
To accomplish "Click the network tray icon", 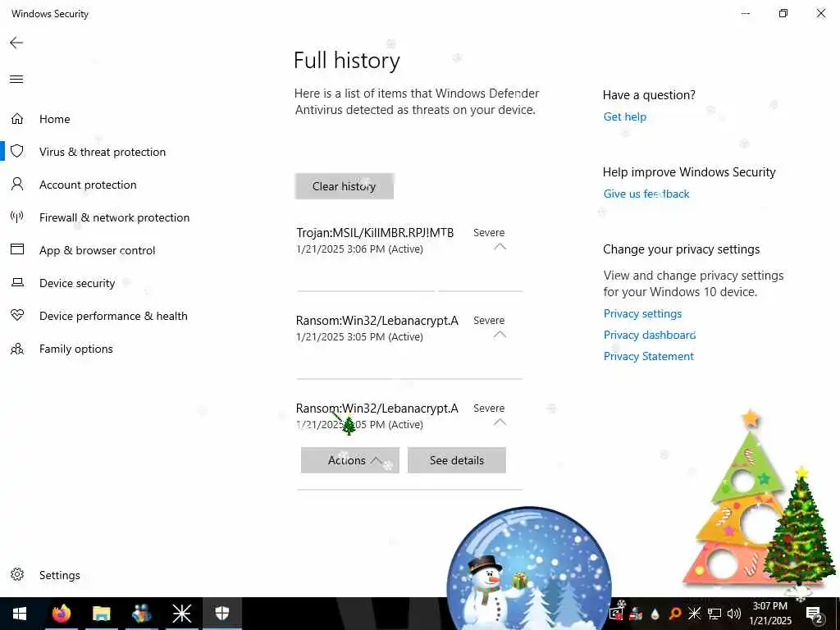I will (x=714, y=614).
